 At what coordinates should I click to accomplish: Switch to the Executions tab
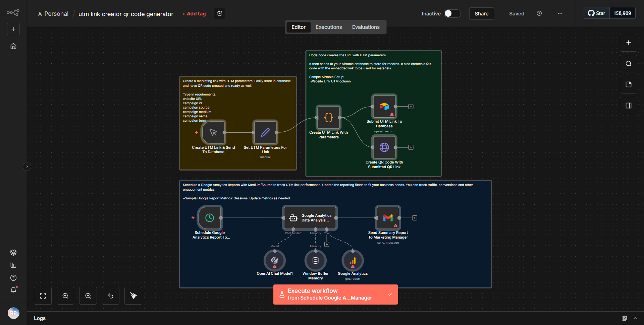tap(329, 27)
